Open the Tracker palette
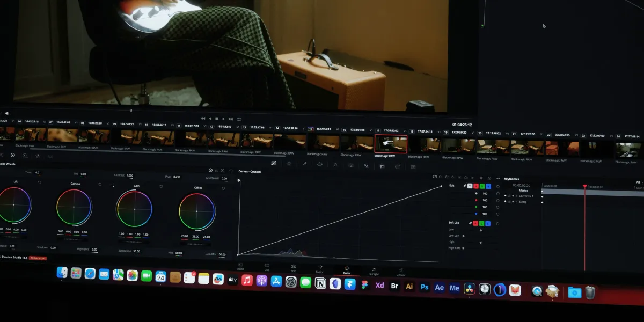Image resolution: width=644 pixels, height=322 pixels. coord(335,164)
